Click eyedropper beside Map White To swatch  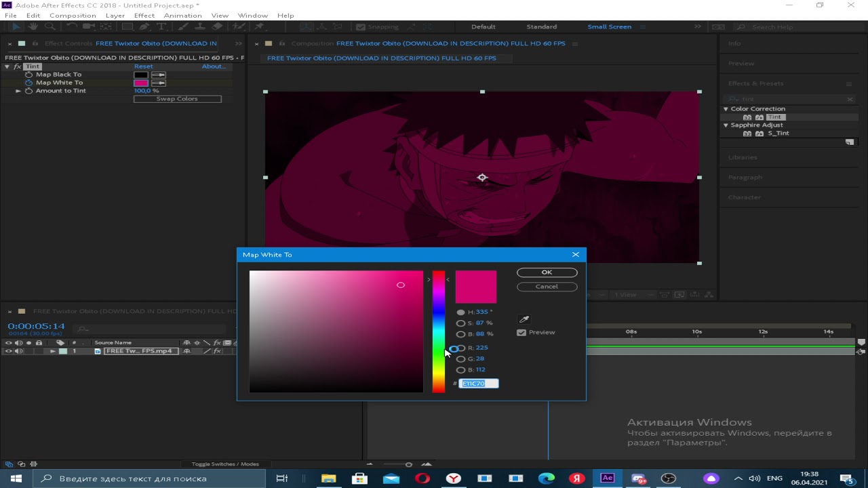(158, 83)
